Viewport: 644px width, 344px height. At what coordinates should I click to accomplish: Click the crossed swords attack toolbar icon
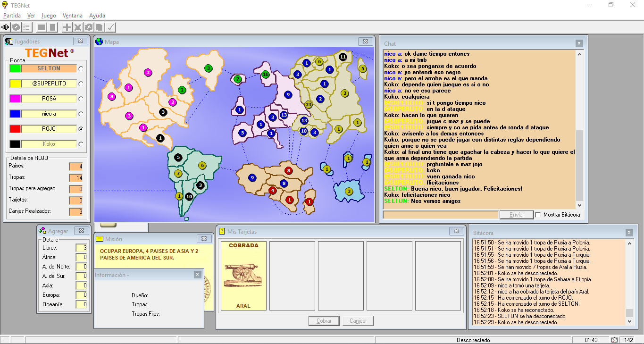(x=78, y=27)
